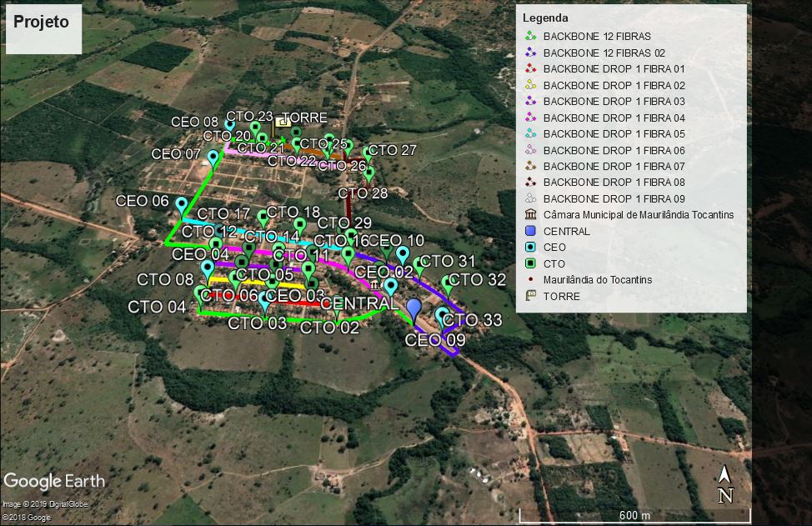Click the BACKBONE DROP 1 FIBRA 07 legend icon
This screenshot has height=526, width=812.
(530, 166)
